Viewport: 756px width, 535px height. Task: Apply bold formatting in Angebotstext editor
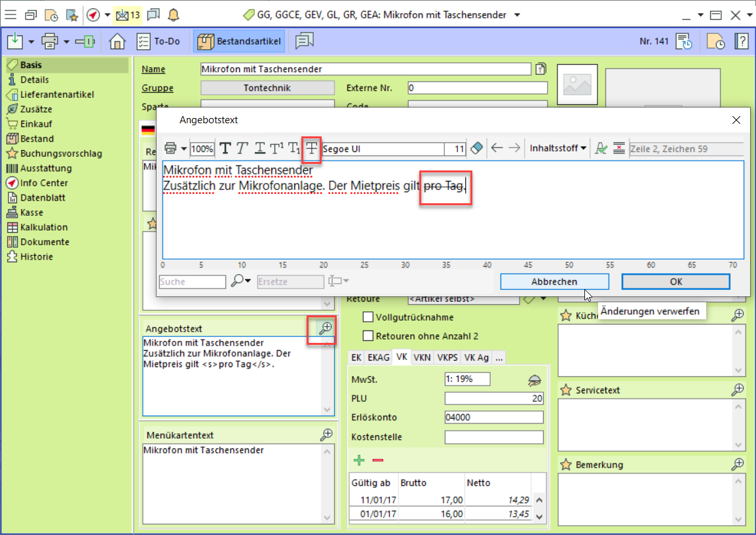pyautogui.click(x=225, y=149)
